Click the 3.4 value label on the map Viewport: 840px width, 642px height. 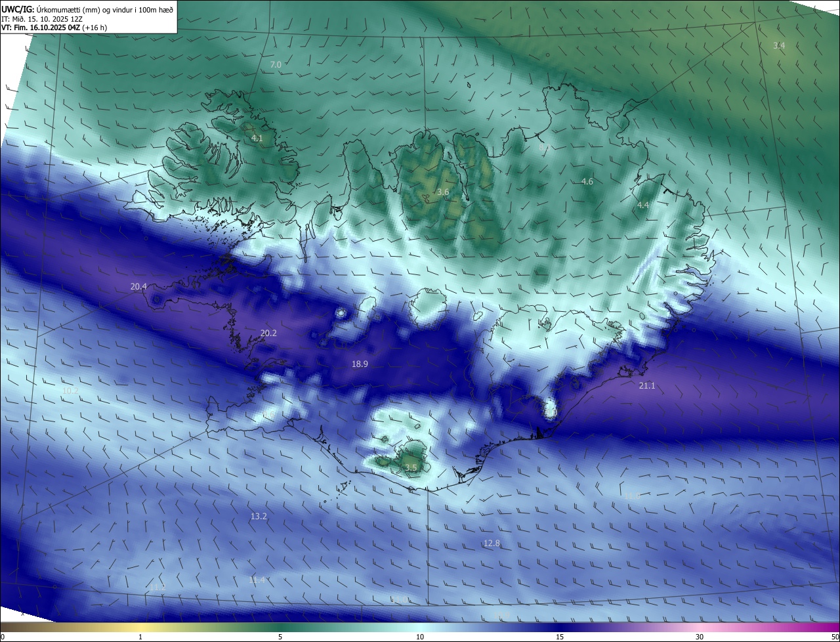pos(779,45)
